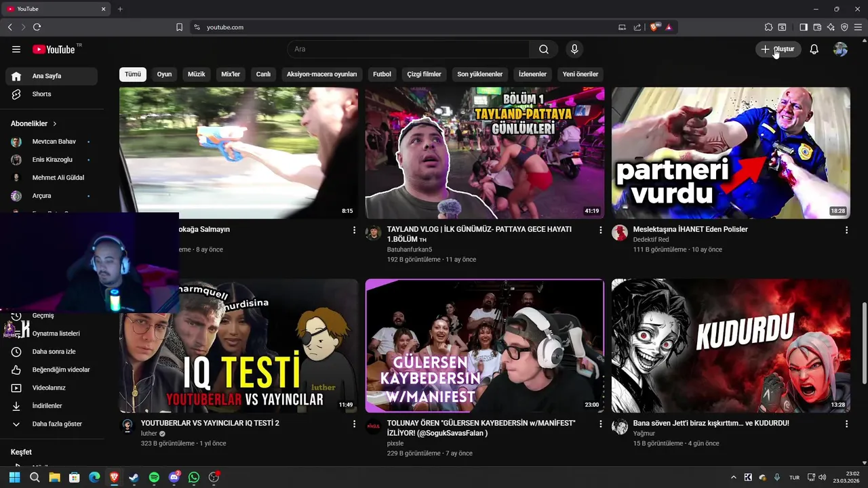
Task: Open more options for 'okağa Salmayın' video
Action: pos(354,230)
